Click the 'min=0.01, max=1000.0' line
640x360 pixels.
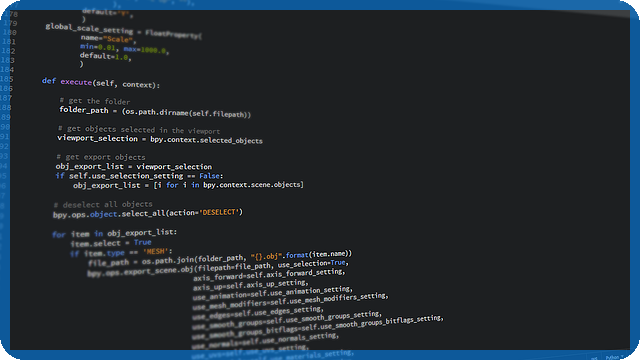124,49
